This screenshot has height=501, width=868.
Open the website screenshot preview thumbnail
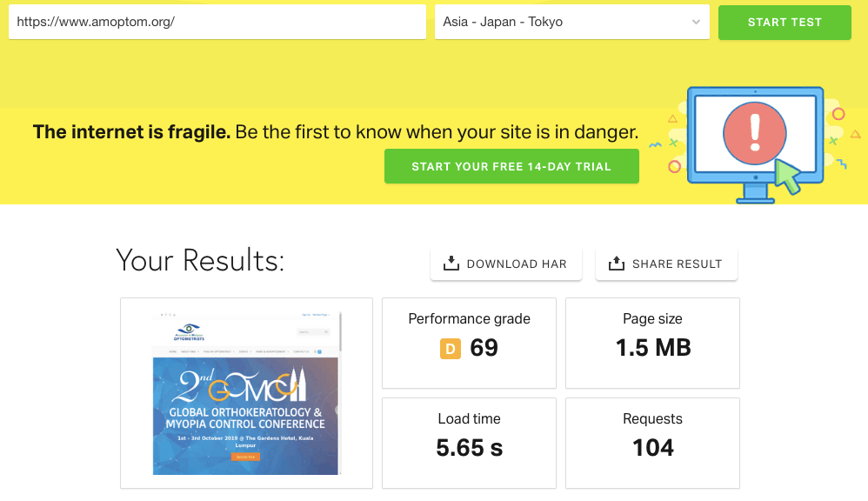246,392
